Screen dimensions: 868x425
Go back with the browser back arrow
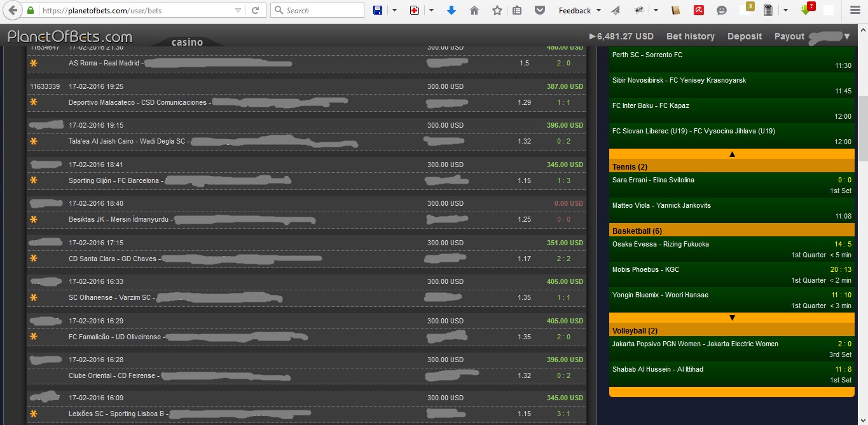click(x=12, y=11)
